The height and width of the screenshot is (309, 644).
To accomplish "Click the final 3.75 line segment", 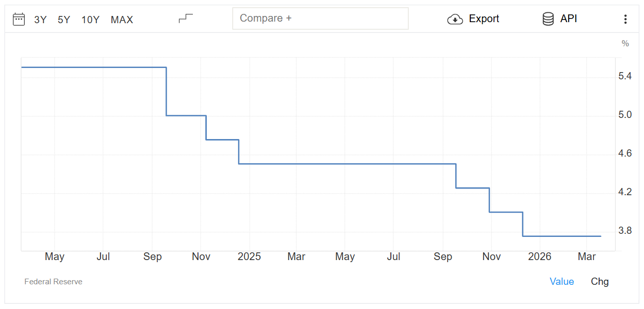I will pyautogui.click(x=562, y=236).
